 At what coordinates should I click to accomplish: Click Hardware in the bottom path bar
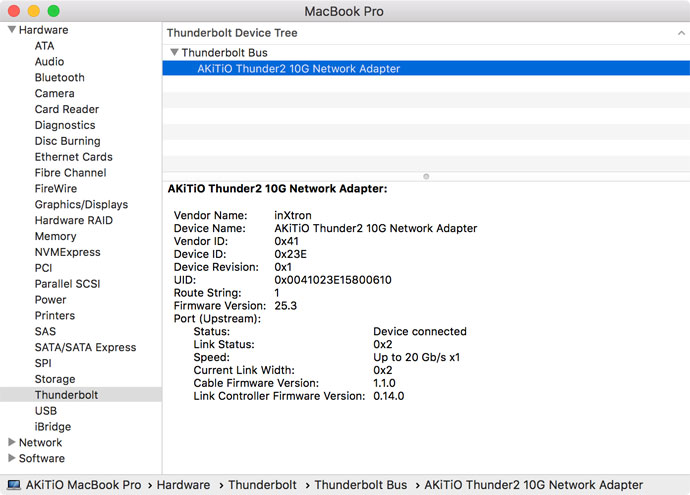pyautogui.click(x=182, y=485)
